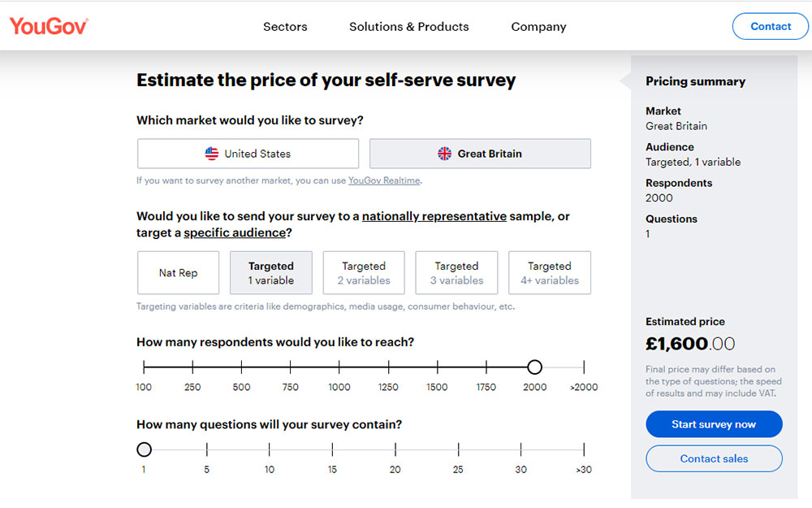The width and height of the screenshot is (812, 508).
Task: Open the YouGov Realtime link
Action: click(384, 180)
